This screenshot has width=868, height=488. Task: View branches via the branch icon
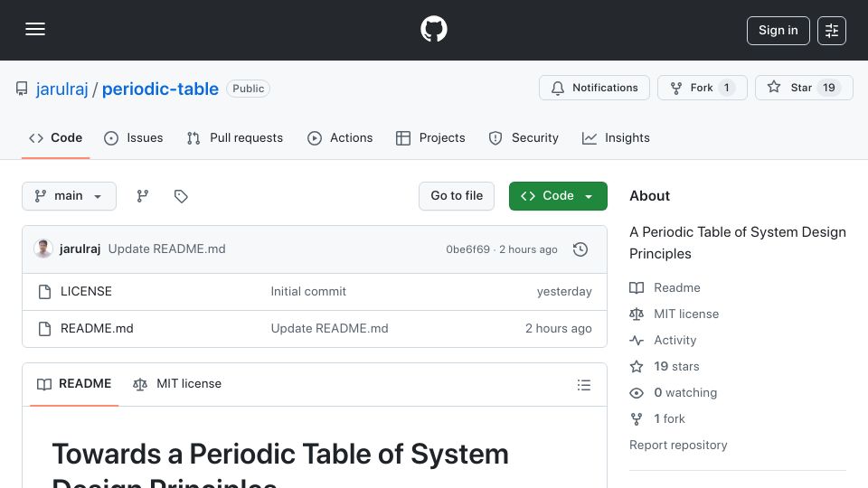coord(143,196)
